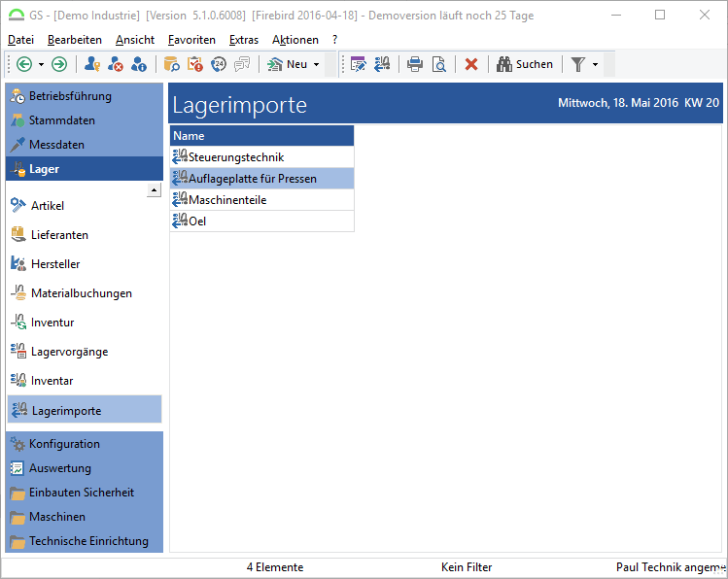Screen dimensions: 728x579
Task: Open Materialbuchungen in the Lager panel
Action: pyautogui.click(x=72, y=293)
